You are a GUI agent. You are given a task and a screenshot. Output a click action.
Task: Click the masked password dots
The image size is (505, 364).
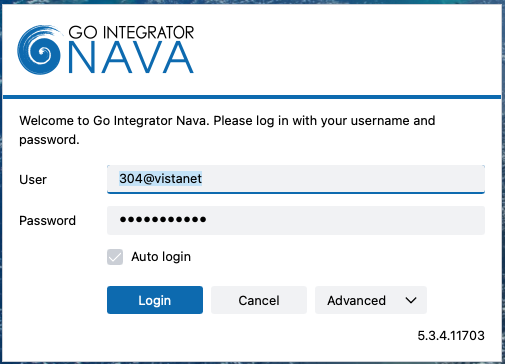click(x=163, y=219)
